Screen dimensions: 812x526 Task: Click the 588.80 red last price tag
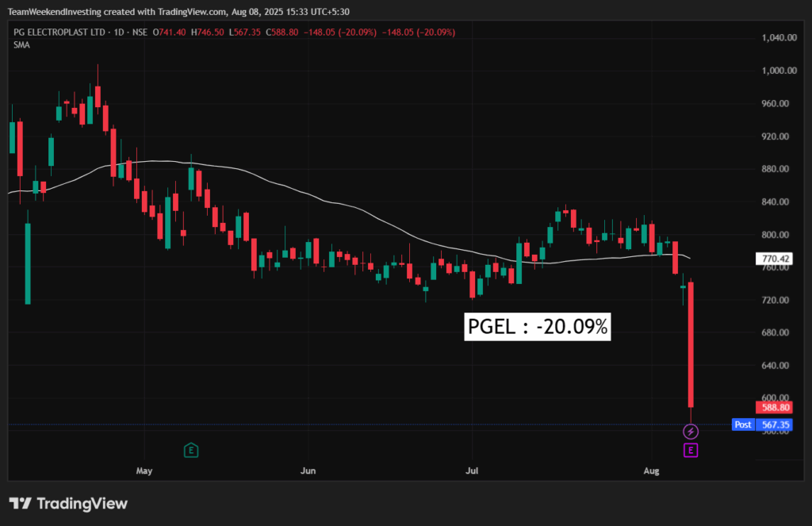click(x=774, y=407)
